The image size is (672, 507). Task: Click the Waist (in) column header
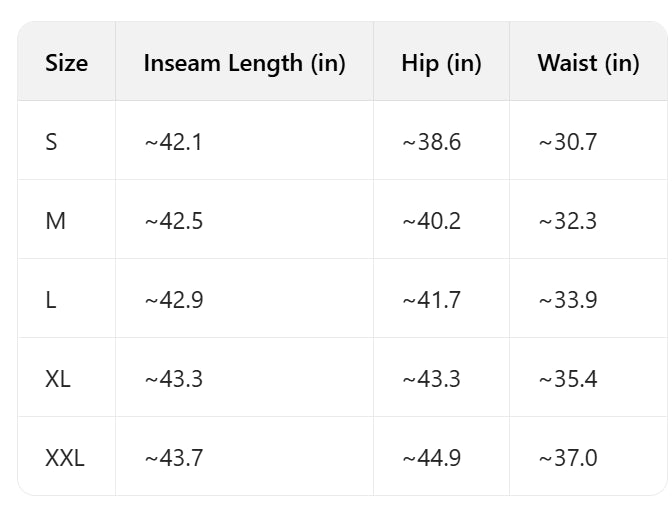pyautogui.click(x=588, y=63)
